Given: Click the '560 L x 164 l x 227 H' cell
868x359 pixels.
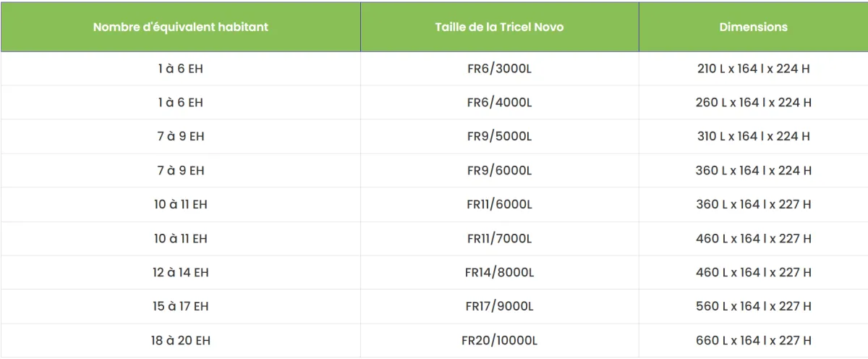Looking at the screenshot, I should click(x=753, y=307).
